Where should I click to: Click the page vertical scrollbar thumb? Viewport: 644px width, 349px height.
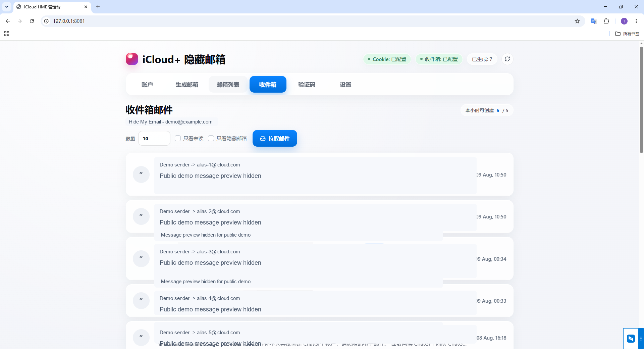point(641,100)
